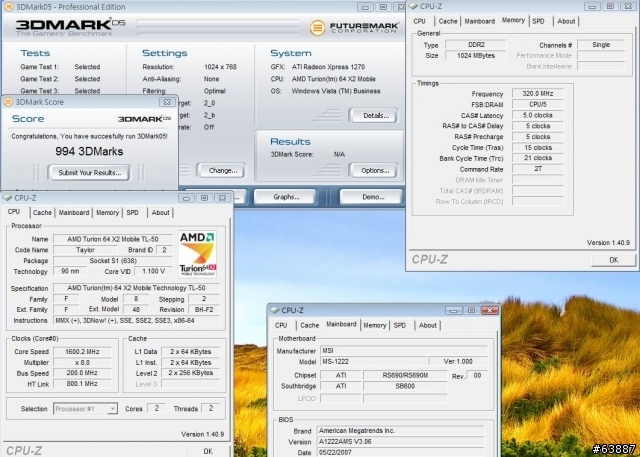
Task: Click the Bus Speed 200.0 MHz value
Action: coord(82,373)
